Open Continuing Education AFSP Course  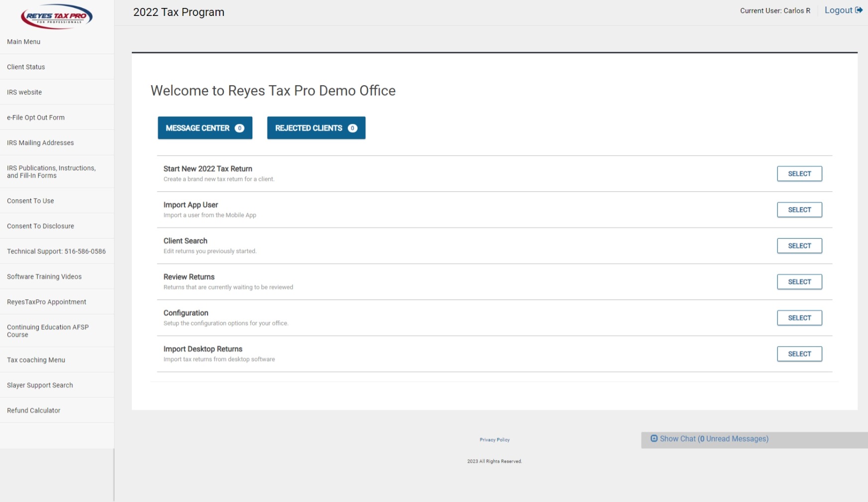pyautogui.click(x=57, y=331)
